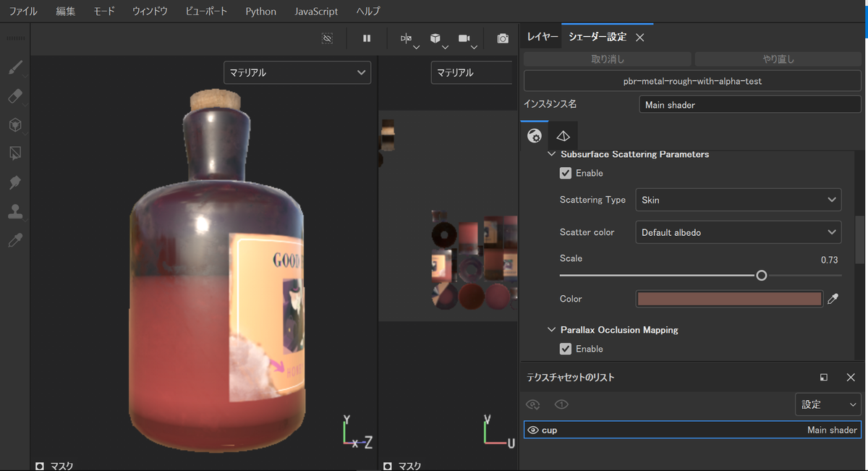This screenshot has height=471, width=868.
Task: Open the ウィンドウ menu
Action: pos(150,12)
